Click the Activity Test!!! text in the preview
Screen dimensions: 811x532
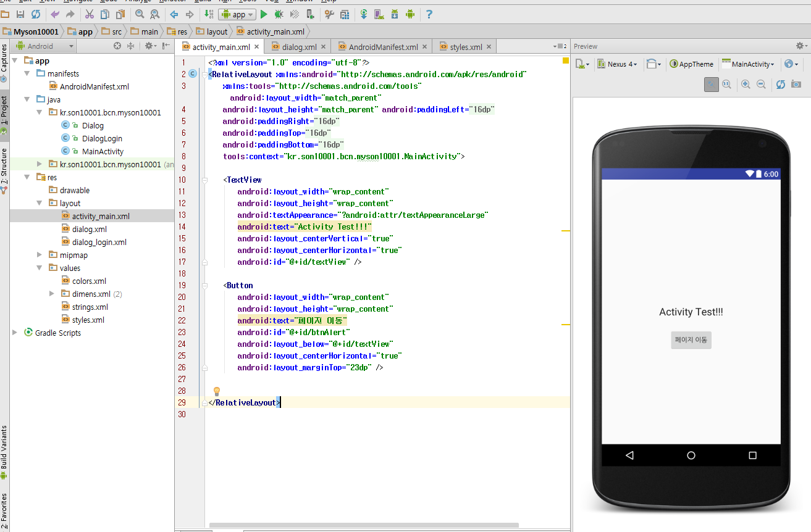pyautogui.click(x=691, y=312)
